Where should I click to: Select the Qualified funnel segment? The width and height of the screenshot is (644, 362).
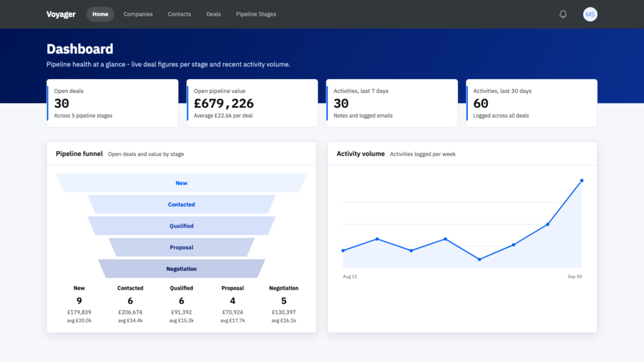[x=182, y=226]
